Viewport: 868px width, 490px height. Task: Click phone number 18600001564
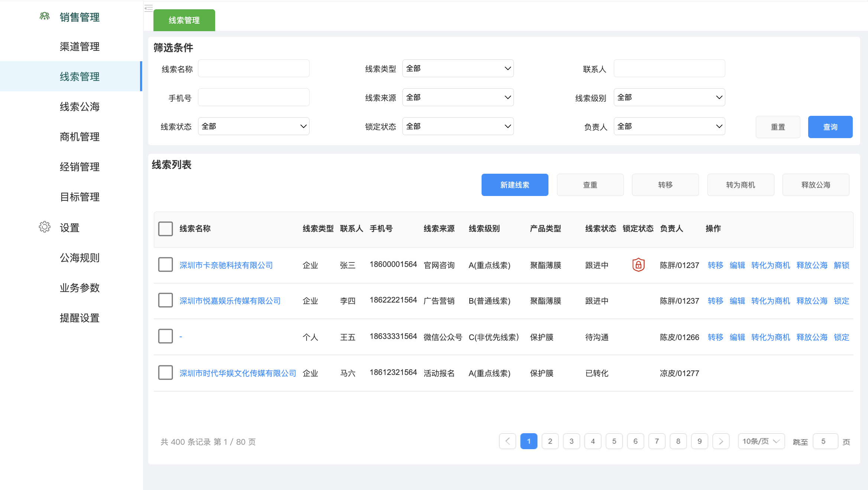tap(393, 264)
